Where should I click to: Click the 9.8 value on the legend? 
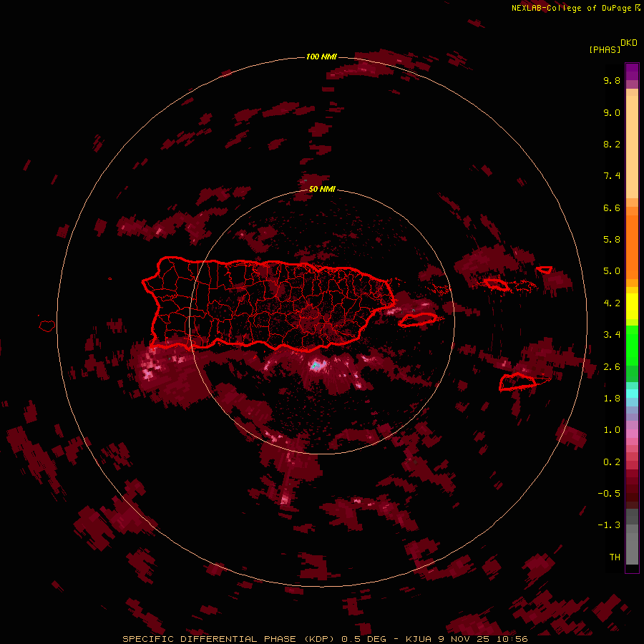tap(612, 80)
